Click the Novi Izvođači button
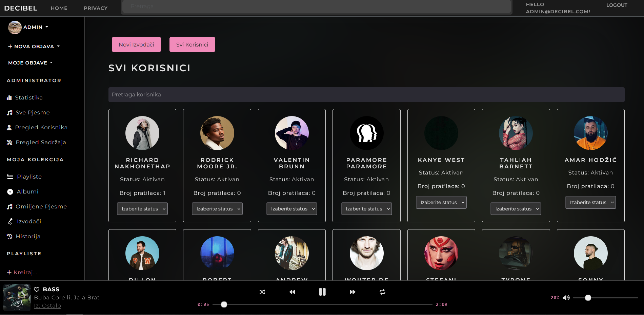Screen dimensions: 644x315 136,44
